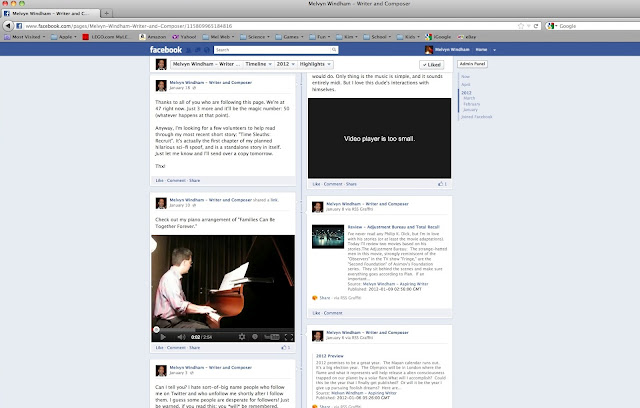Open the Yahoo! bookmark

184,37
